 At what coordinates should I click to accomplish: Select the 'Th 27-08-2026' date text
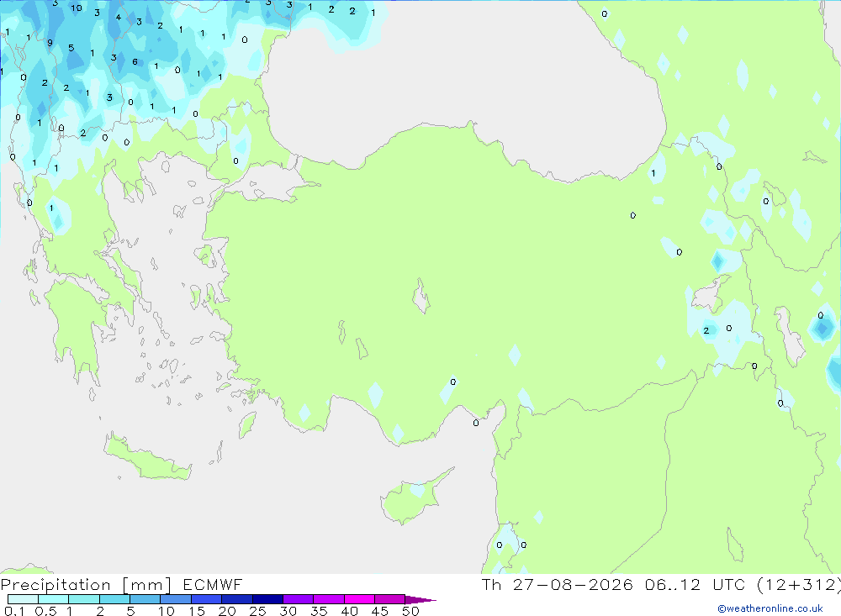click(557, 584)
